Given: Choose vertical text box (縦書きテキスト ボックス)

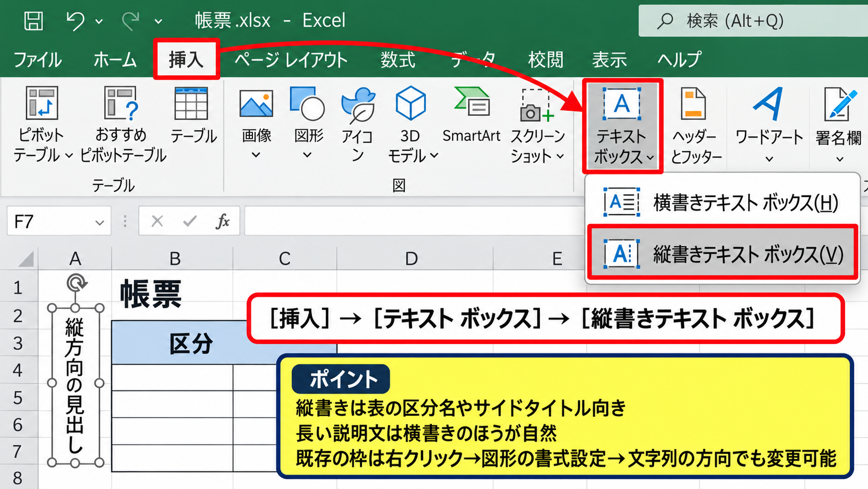Looking at the screenshot, I should (x=722, y=253).
